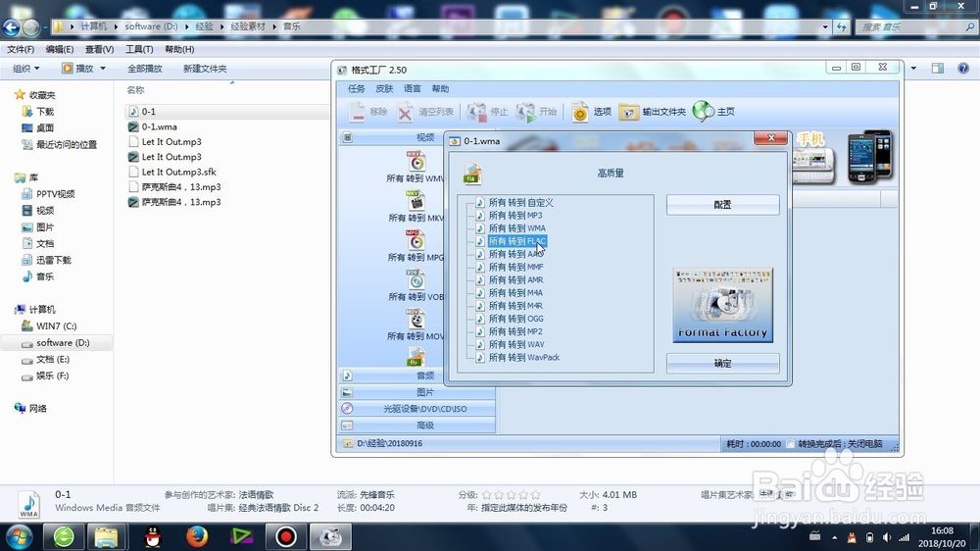Click the FLA file icon in dialog

click(x=472, y=174)
